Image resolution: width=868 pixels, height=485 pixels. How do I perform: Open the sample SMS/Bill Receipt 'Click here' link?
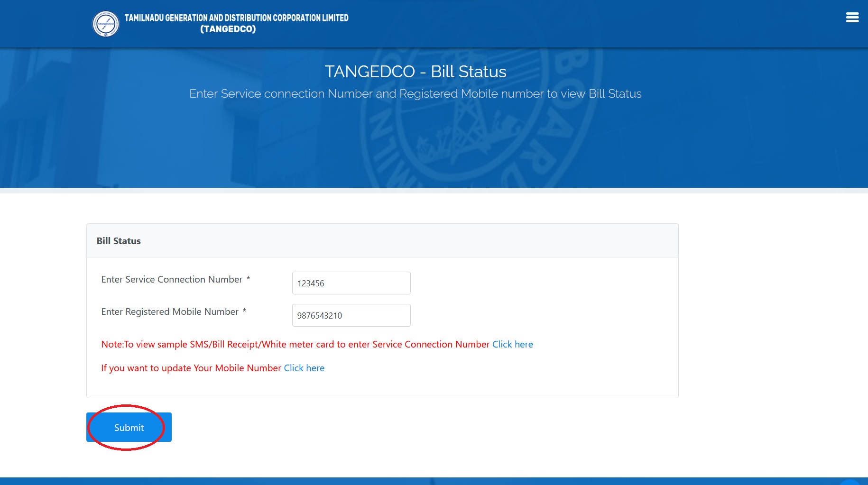click(512, 344)
